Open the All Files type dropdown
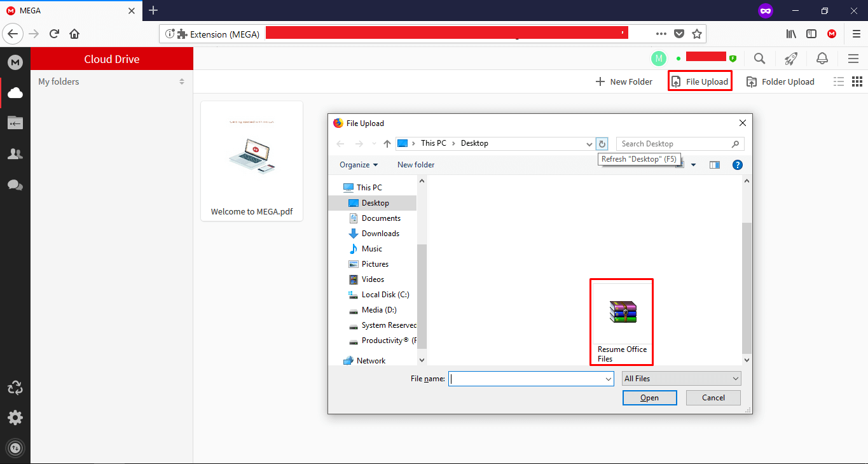The width and height of the screenshot is (868, 464). pyautogui.click(x=682, y=379)
